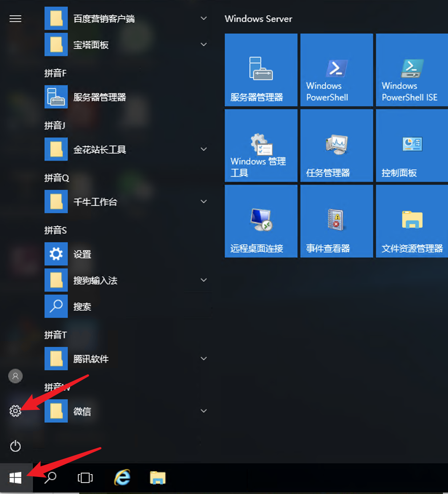Click the 拼音S group header
448x494 pixels.
tap(56, 230)
